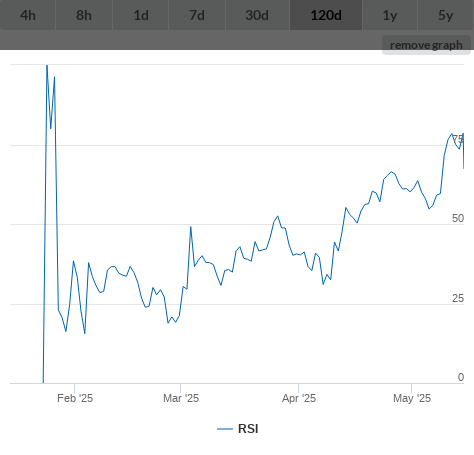This screenshot has height=455, width=474.
Task: Click the active 120d range tab
Action: point(326,15)
